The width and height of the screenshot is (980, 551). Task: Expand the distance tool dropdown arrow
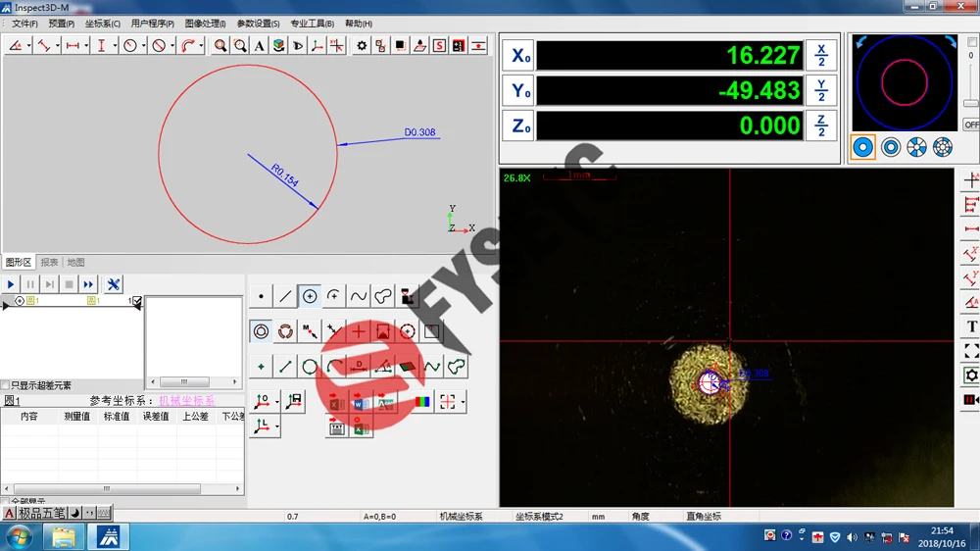pos(58,46)
